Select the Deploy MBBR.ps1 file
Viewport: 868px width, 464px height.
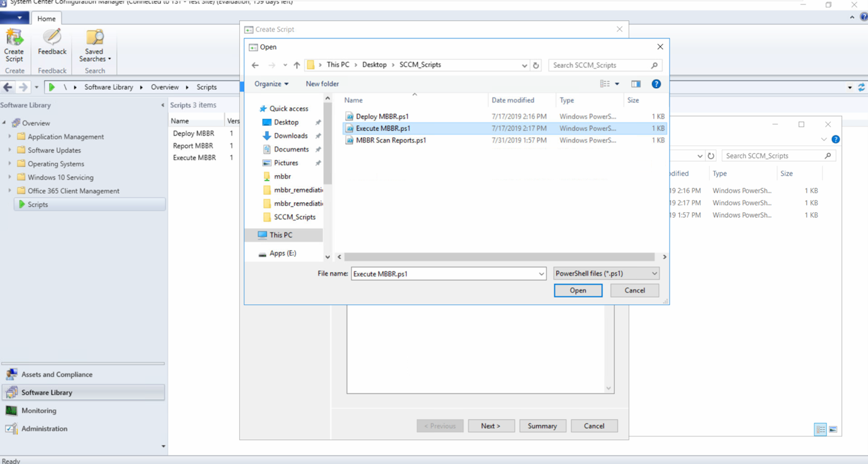[x=505, y=116]
